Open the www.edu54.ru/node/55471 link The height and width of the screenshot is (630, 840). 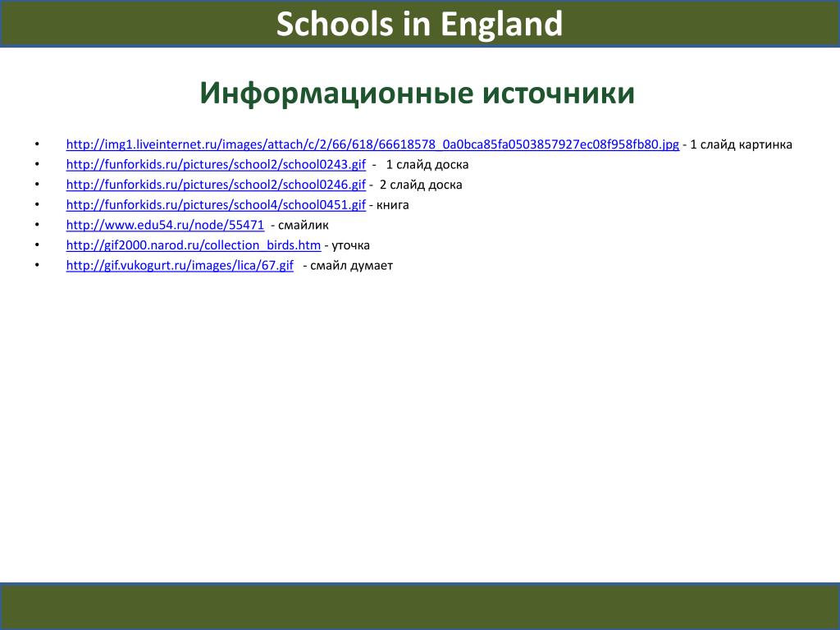[165, 225]
